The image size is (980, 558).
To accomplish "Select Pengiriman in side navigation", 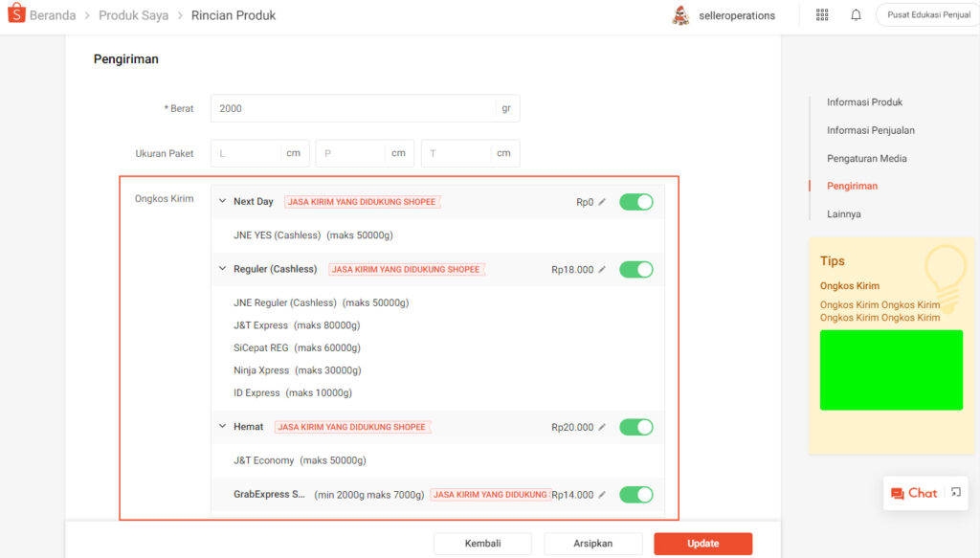I will 852,186.
